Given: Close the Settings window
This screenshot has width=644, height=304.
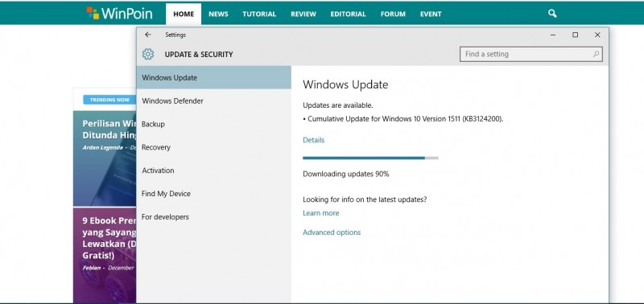Looking at the screenshot, I should [597, 35].
